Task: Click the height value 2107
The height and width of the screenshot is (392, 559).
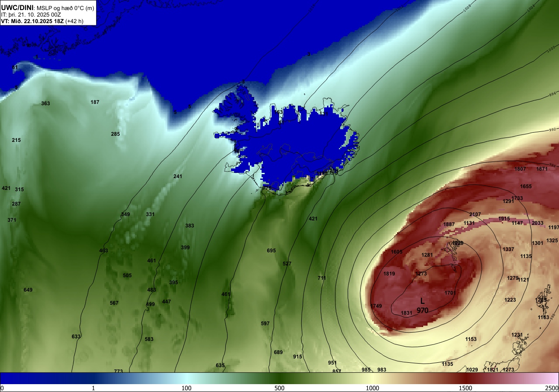Action: [475, 214]
